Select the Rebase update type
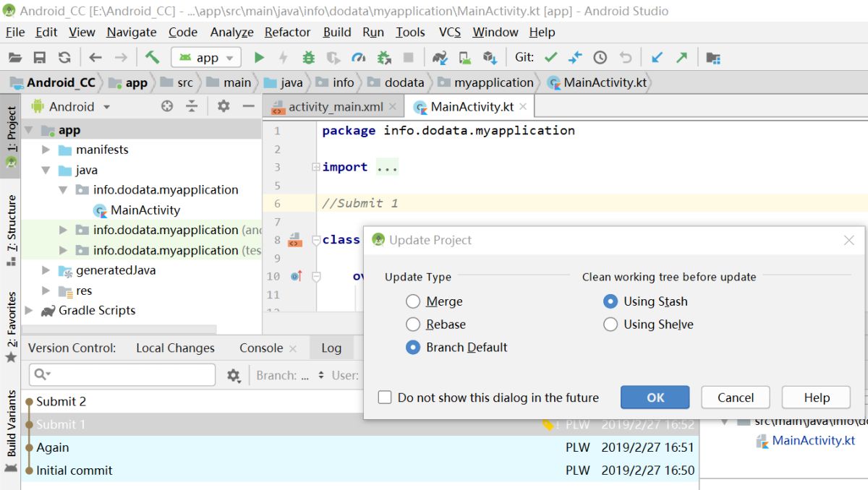This screenshot has height=490, width=868. [413, 324]
